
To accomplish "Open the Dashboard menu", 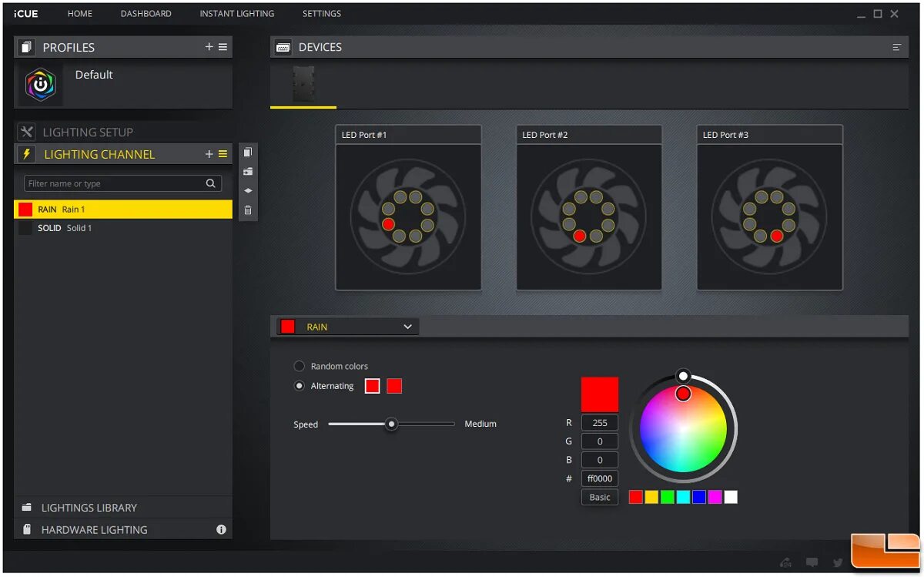I will [x=146, y=14].
